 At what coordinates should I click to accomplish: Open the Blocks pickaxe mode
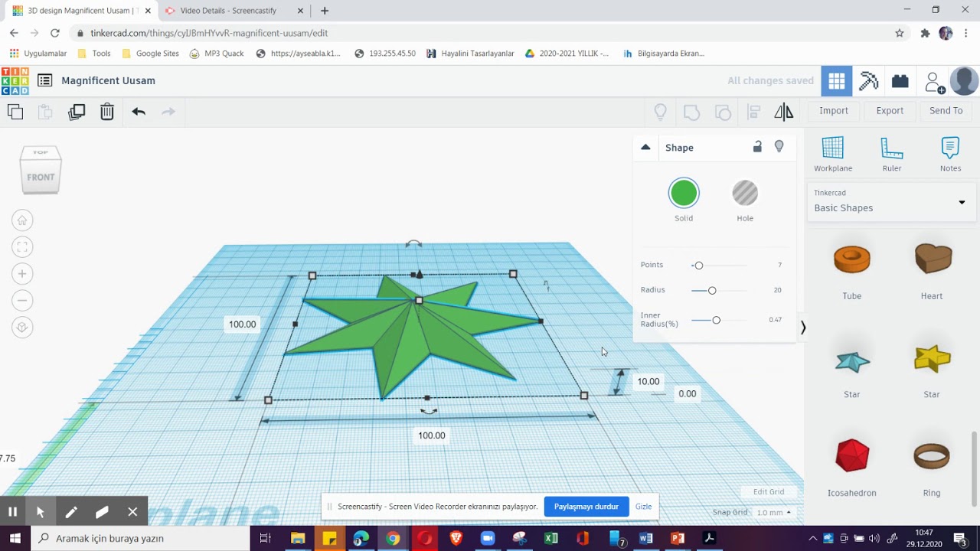[869, 81]
